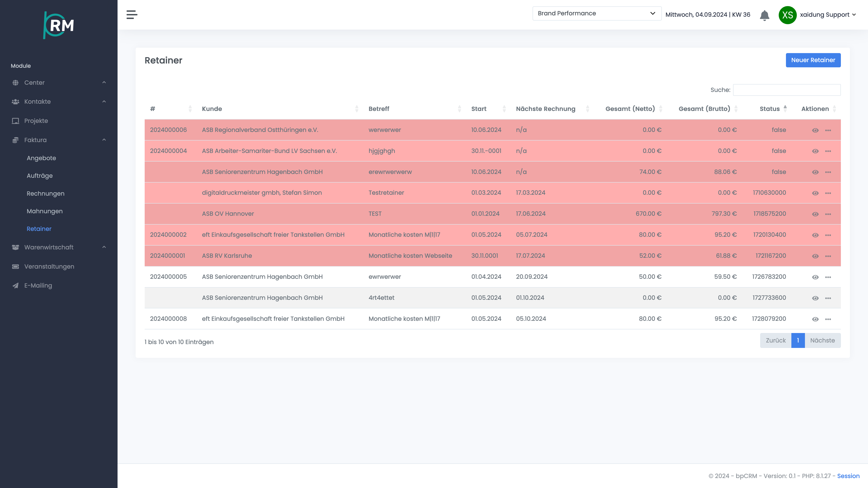
Task: Open actions menu for retainer 2024000001
Action: click(828, 256)
